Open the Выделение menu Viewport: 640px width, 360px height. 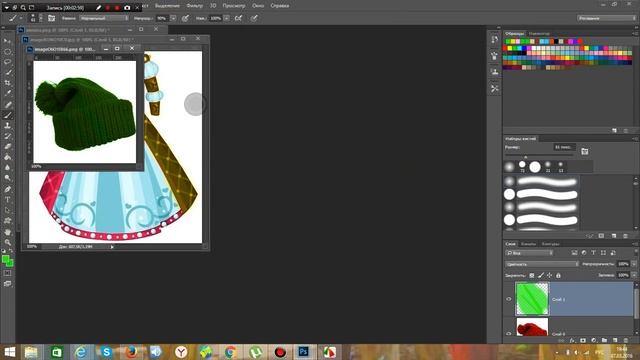[x=167, y=6]
